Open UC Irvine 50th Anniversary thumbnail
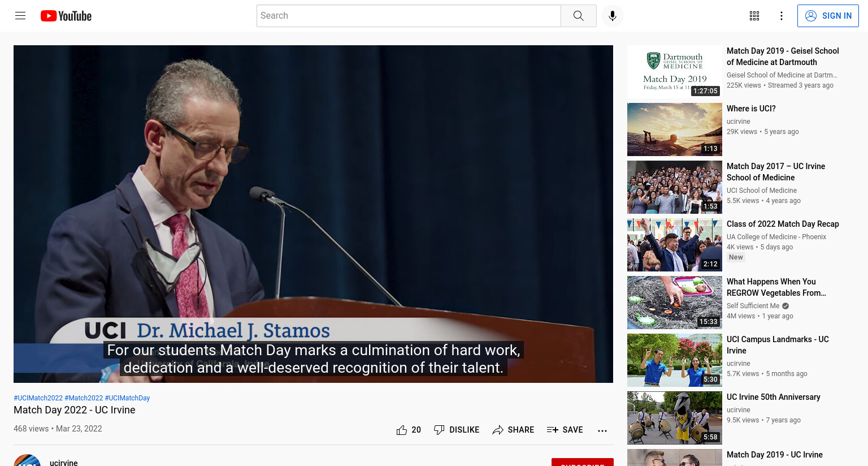 pyautogui.click(x=675, y=418)
